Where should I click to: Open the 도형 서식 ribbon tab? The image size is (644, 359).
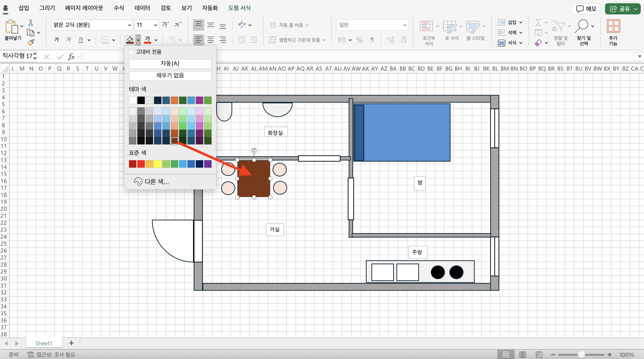[239, 8]
